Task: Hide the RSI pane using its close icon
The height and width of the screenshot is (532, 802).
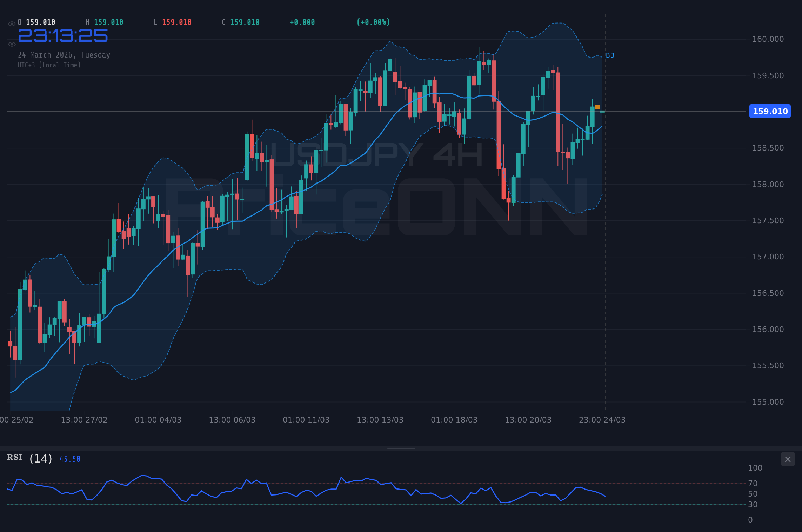Action: tap(788, 459)
